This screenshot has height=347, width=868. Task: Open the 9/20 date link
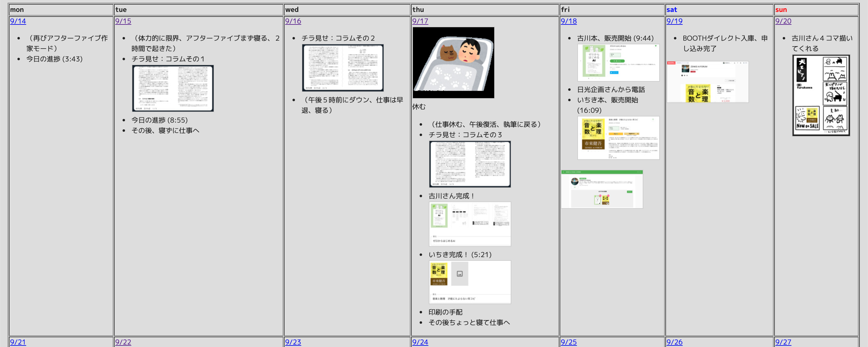(x=783, y=21)
